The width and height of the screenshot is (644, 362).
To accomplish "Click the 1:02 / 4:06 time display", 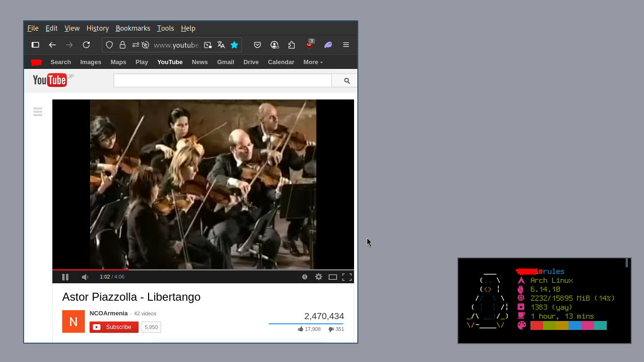I will (x=112, y=277).
